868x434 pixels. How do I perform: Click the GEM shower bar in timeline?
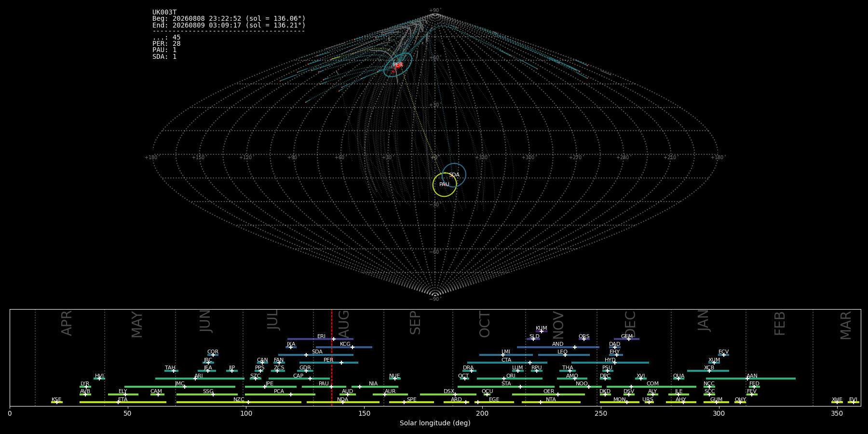pyautogui.click(x=626, y=339)
